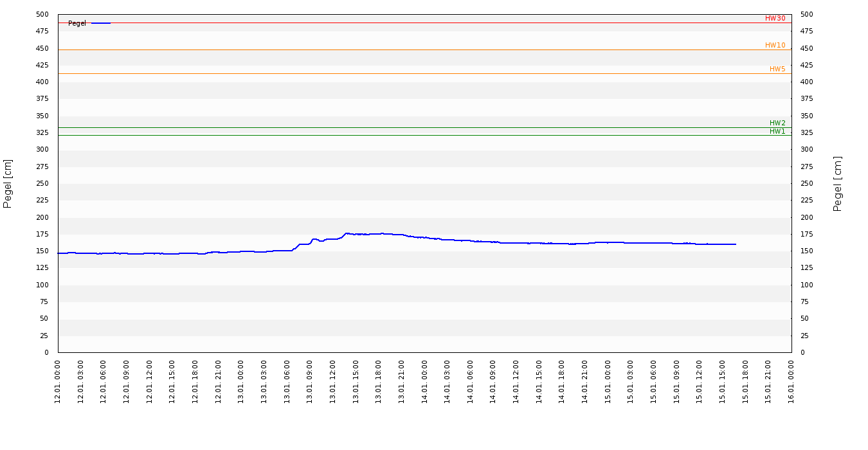Click the Pegel legend text label
This screenshot has height=450, width=868.
point(77,23)
